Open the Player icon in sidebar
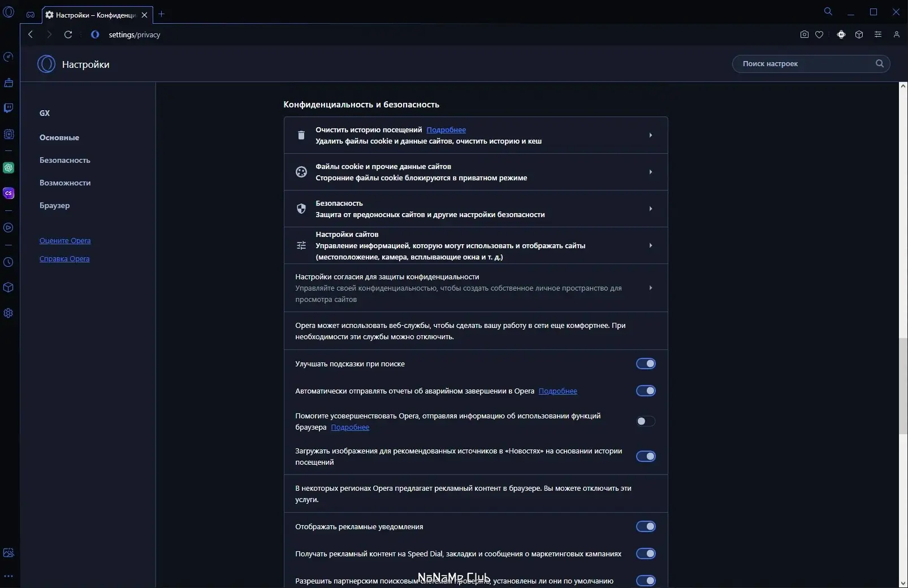 8,228
